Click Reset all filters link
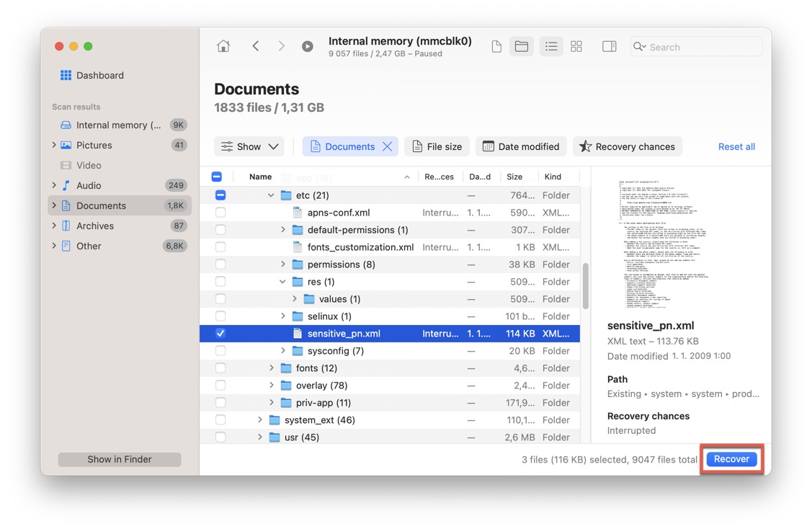812x529 pixels. 736,146
